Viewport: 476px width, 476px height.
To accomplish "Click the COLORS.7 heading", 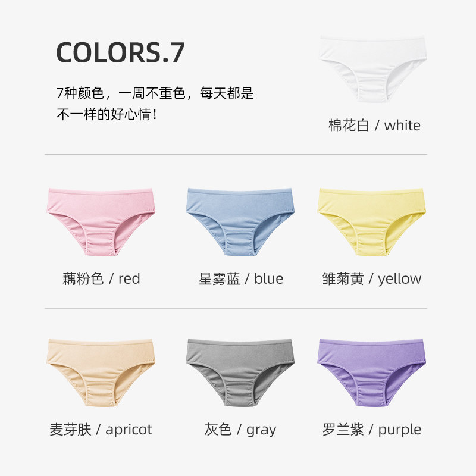I will [x=121, y=52].
